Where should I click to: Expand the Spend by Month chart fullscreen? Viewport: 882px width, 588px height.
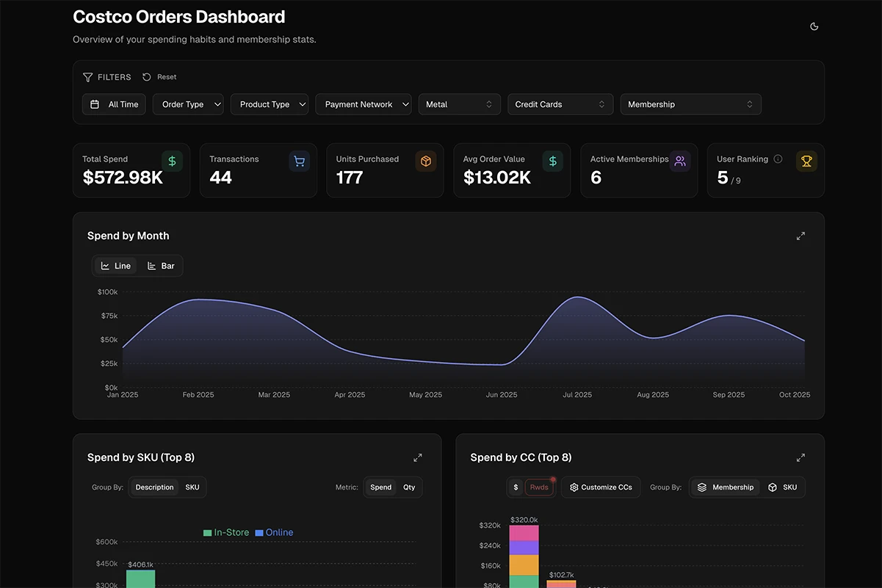pos(800,236)
